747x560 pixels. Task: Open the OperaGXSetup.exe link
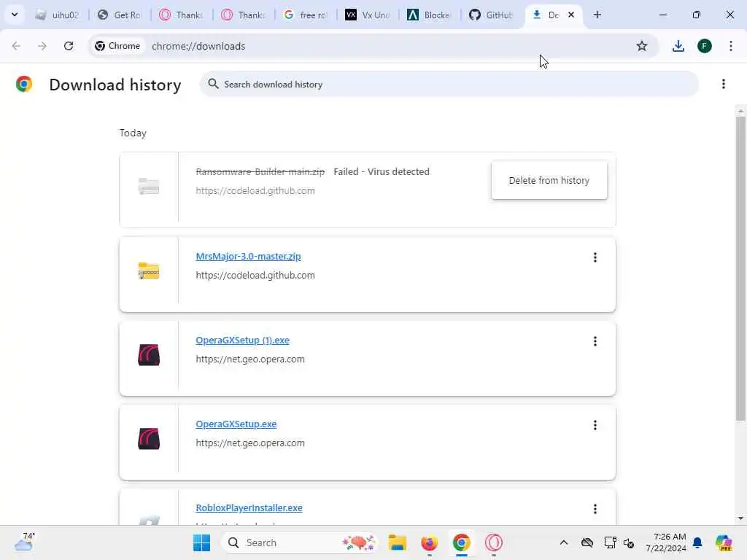pos(236,424)
